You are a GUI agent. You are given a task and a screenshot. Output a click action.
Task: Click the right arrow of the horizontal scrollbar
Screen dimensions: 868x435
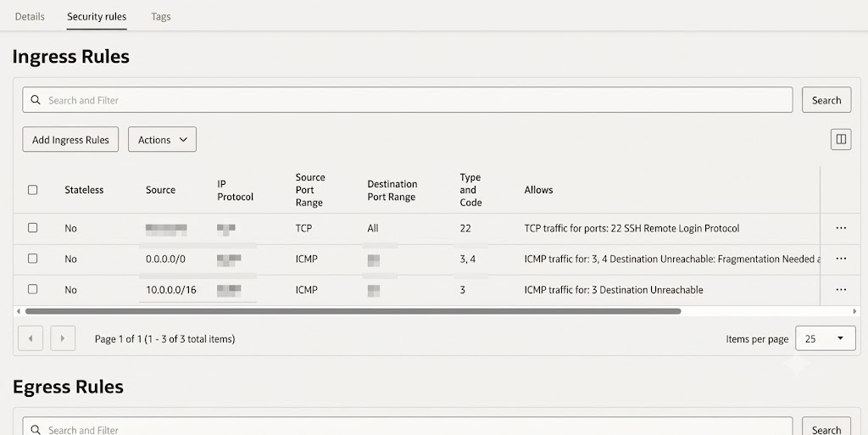pyautogui.click(x=854, y=311)
